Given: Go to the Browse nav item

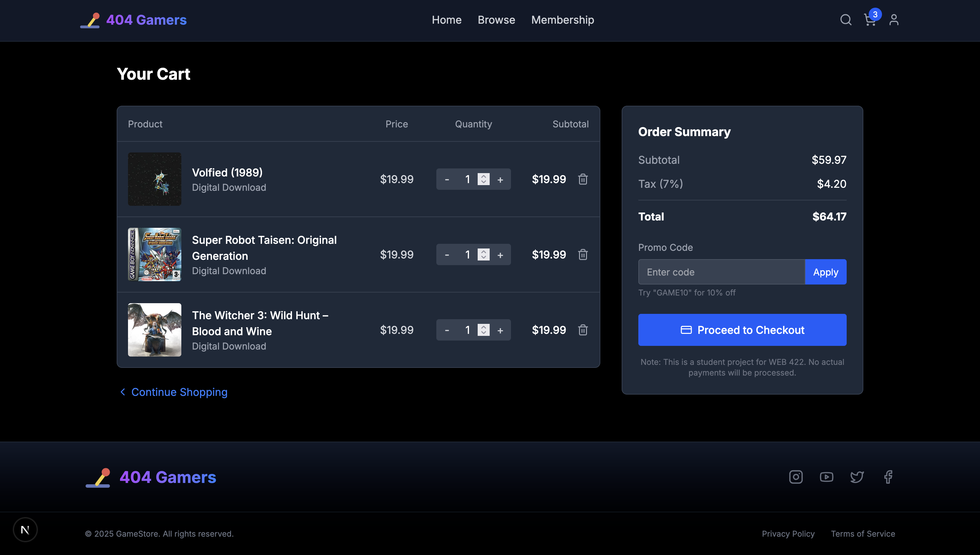Looking at the screenshot, I should [496, 20].
